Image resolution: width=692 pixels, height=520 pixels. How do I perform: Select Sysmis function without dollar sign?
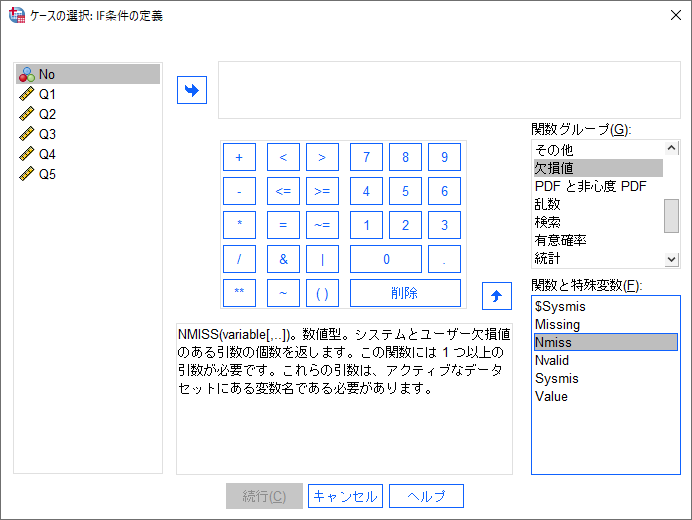[x=606, y=378]
